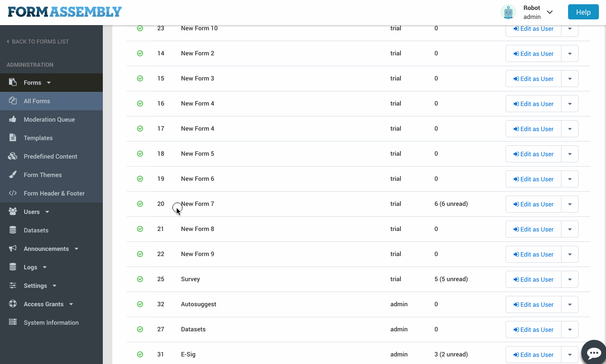Open the chat bubble widget
Viewport: 606px width, 364px height.
594,353
